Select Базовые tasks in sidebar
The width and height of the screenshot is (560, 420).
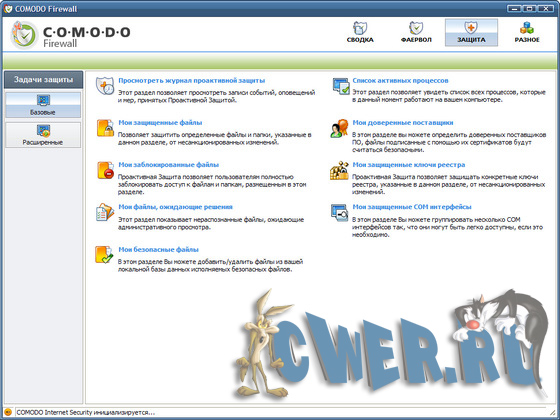click(43, 105)
